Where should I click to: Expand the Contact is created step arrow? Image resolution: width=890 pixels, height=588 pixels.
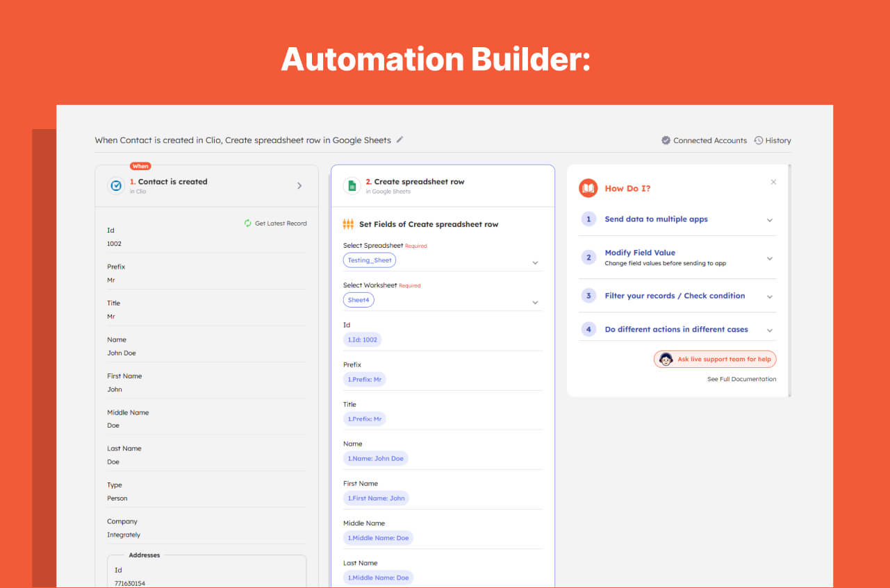pyautogui.click(x=299, y=185)
